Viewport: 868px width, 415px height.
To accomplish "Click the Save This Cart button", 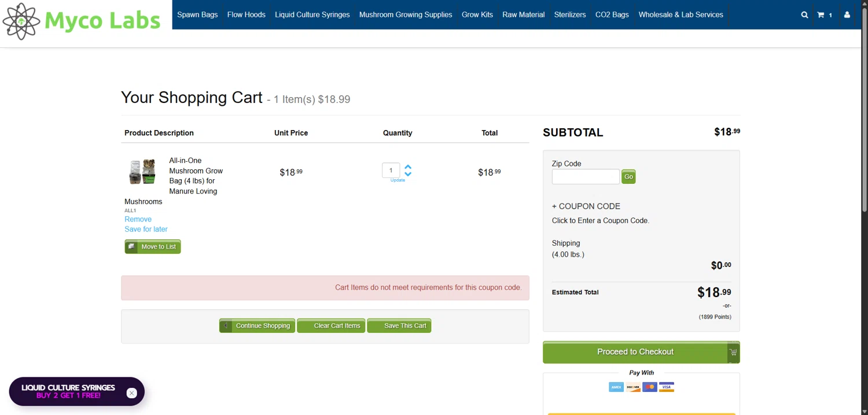I will [x=399, y=326].
